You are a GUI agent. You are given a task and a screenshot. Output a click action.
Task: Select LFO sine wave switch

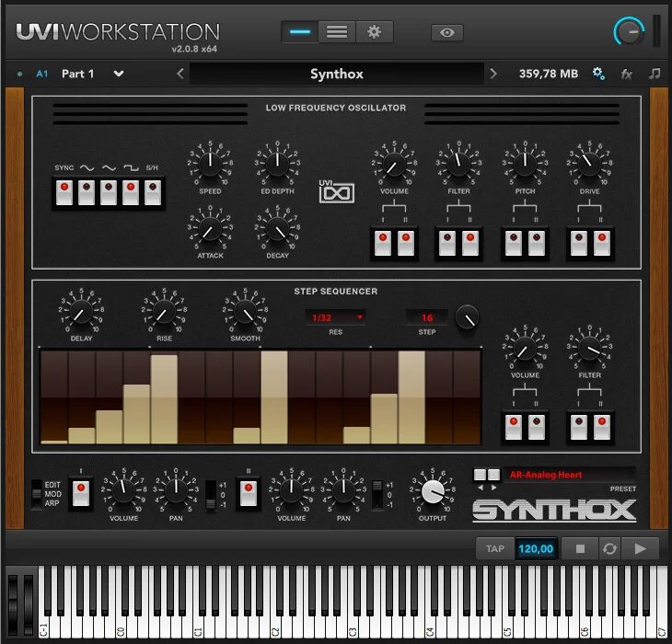coord(87,192)
